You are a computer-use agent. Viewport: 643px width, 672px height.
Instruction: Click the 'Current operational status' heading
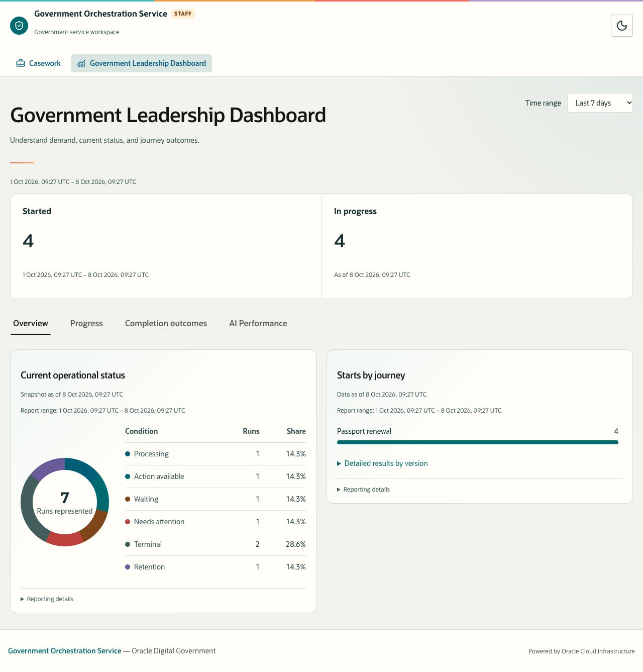tap(73, 375)
